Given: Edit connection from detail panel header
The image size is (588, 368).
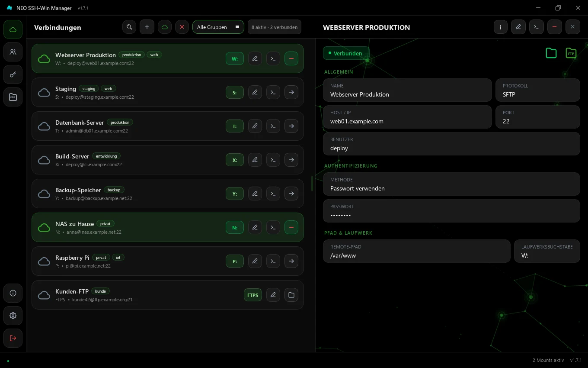Looking at the screenshot, I should (518, 27).
